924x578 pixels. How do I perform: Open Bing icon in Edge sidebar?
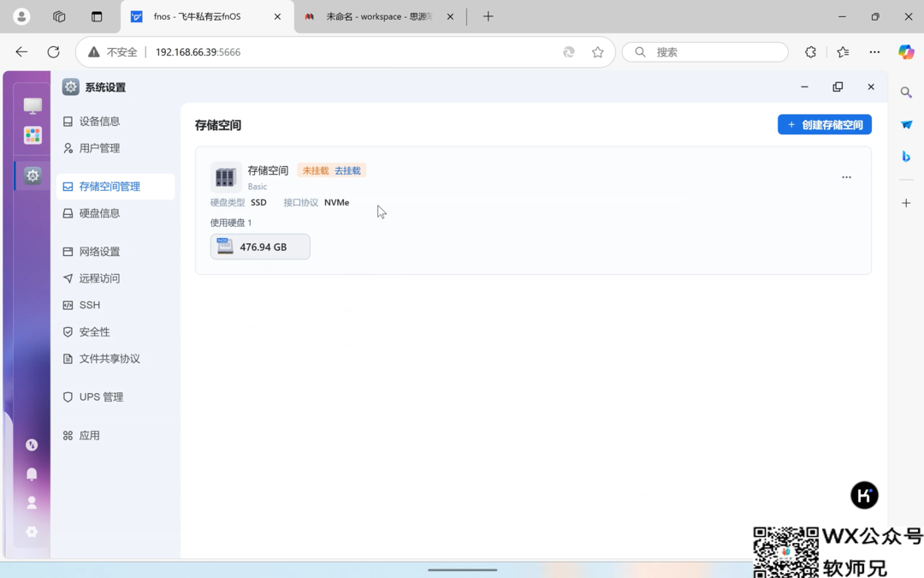tap(906, 157)
